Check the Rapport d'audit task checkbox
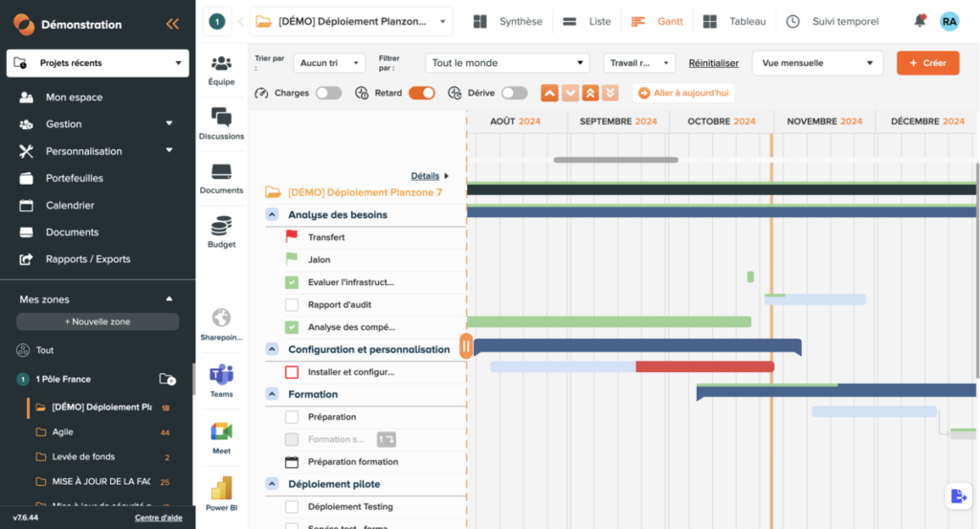 (x=292, y=305)
